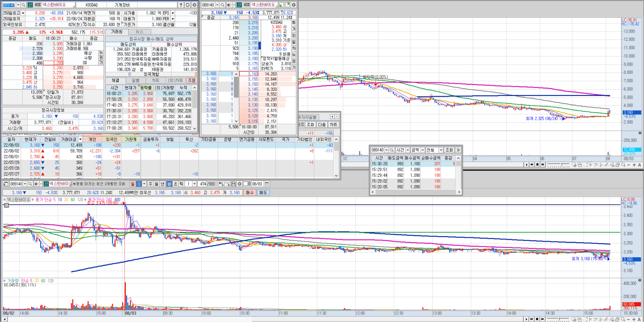Toggle highlighted 1 interval button next to 일
The height and width of the screenshot is (322, 644).
tap(139, 184)
